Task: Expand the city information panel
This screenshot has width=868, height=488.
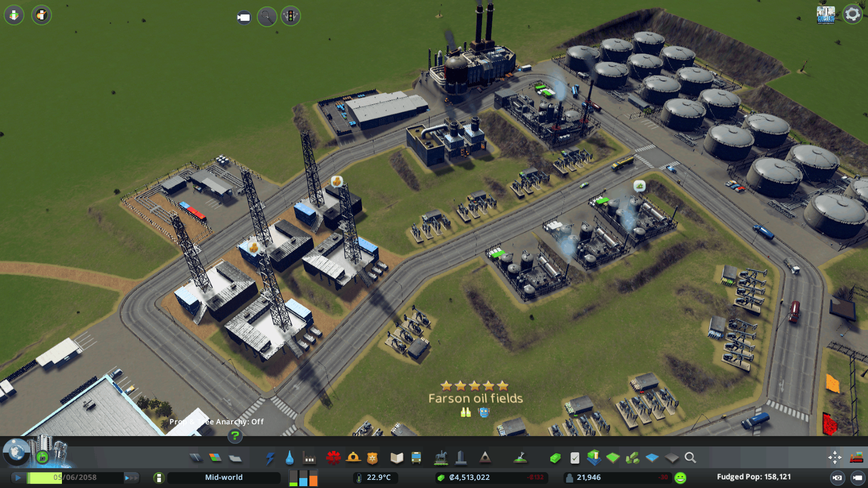Action: click(x=159, y=478)
